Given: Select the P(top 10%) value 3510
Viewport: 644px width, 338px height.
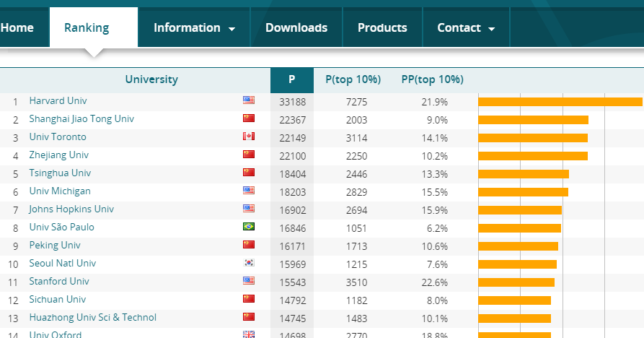Looking at the screenshot, I should [x=356, y=282].
